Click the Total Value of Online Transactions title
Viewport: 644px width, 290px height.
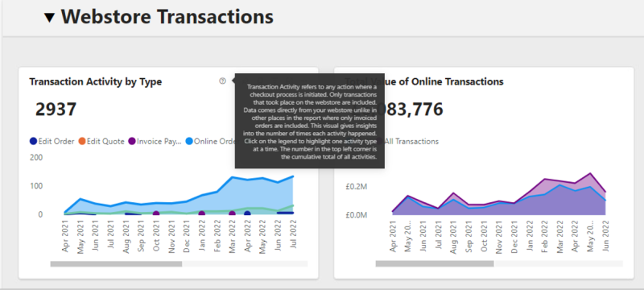coord(424,81)
